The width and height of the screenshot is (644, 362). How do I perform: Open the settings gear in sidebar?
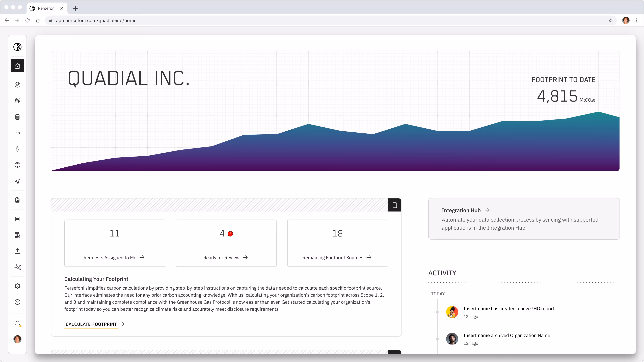[x=17, y=286]
